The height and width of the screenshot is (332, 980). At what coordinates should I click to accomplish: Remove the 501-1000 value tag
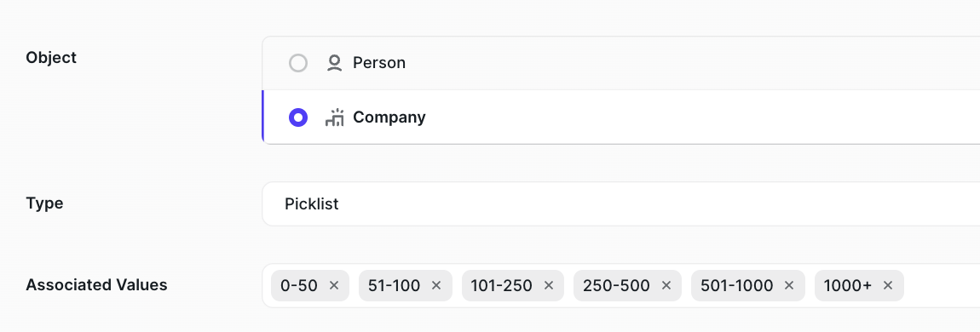[x=789, y=286]
